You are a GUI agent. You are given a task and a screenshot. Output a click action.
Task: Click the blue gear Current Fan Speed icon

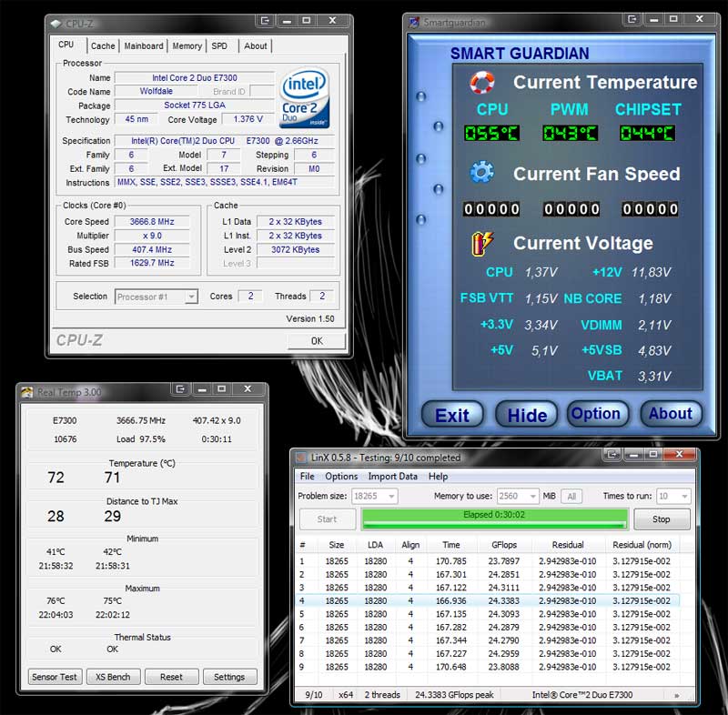click(x=482, y=173)
